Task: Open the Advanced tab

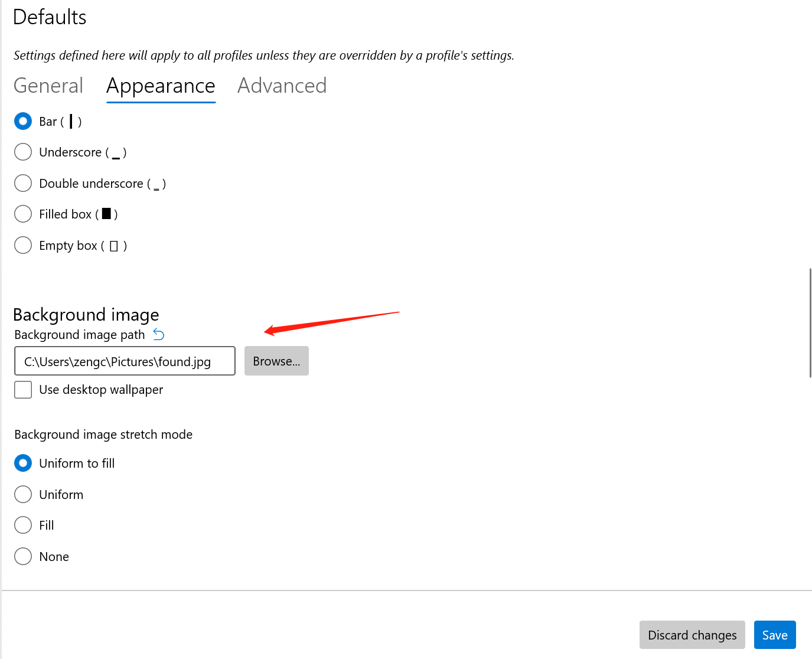Action: [282, 86]
